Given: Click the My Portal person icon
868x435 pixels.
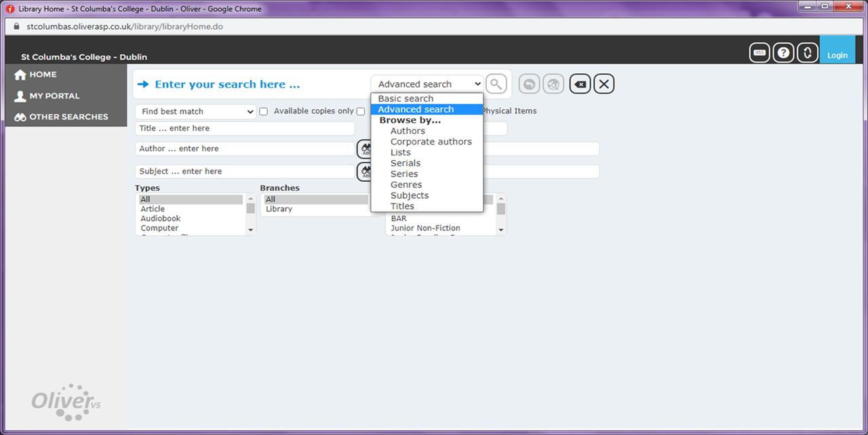Looking at the screenshot, I should [x=20, y=96].
